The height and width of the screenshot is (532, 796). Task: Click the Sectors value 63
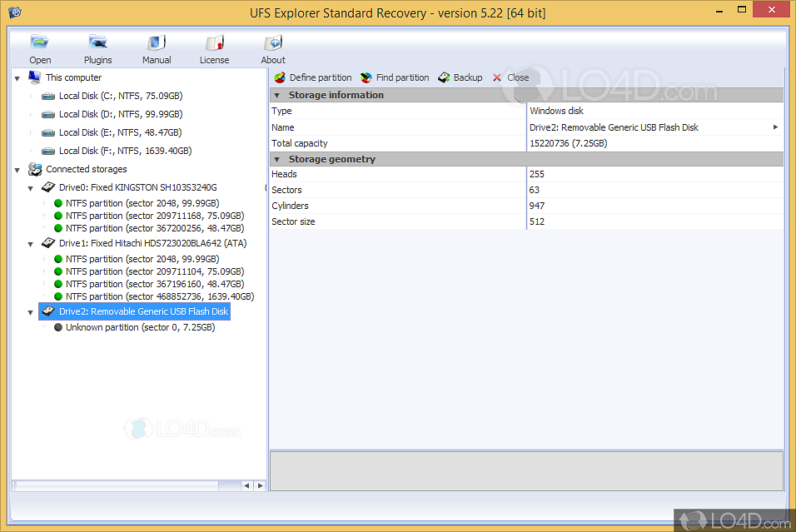534,190
